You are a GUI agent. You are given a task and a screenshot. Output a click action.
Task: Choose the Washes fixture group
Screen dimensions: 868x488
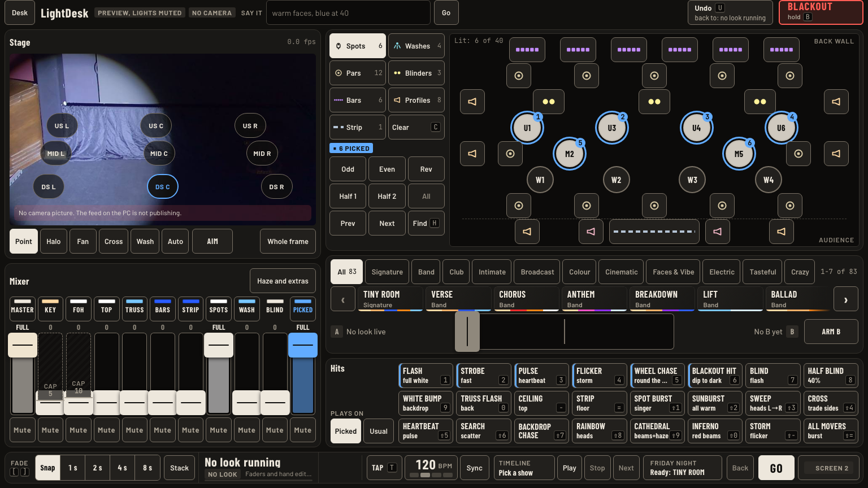(x=416, y=46)
